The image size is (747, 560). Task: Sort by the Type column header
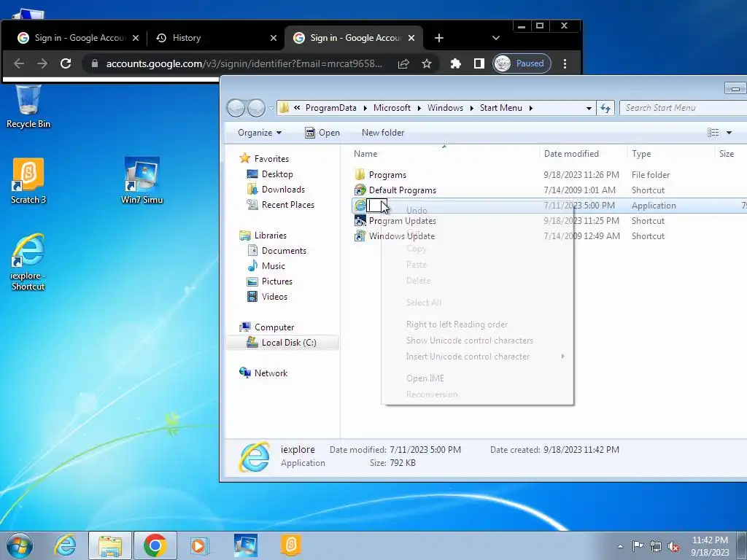671,154
